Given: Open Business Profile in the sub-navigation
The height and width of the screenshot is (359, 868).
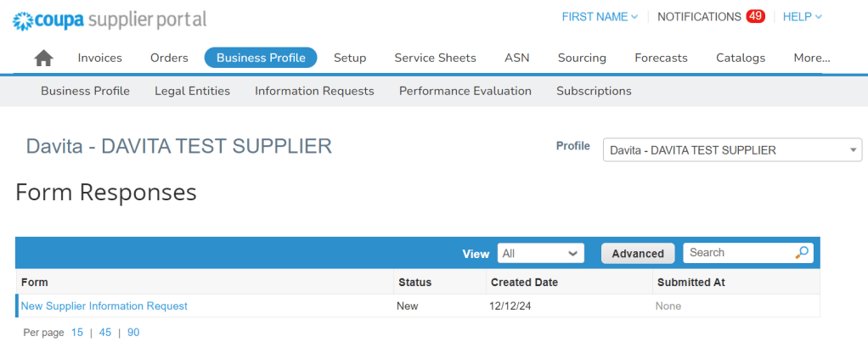Looking at the screenshot, I should pos(85,91).
